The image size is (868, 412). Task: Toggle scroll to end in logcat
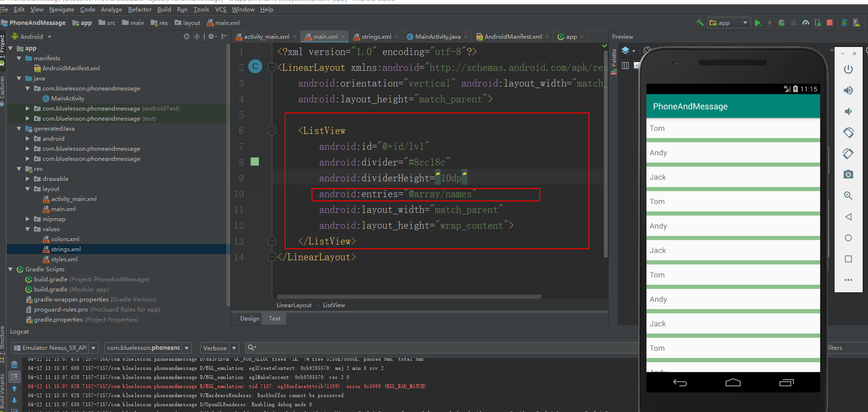click(14, 377)
